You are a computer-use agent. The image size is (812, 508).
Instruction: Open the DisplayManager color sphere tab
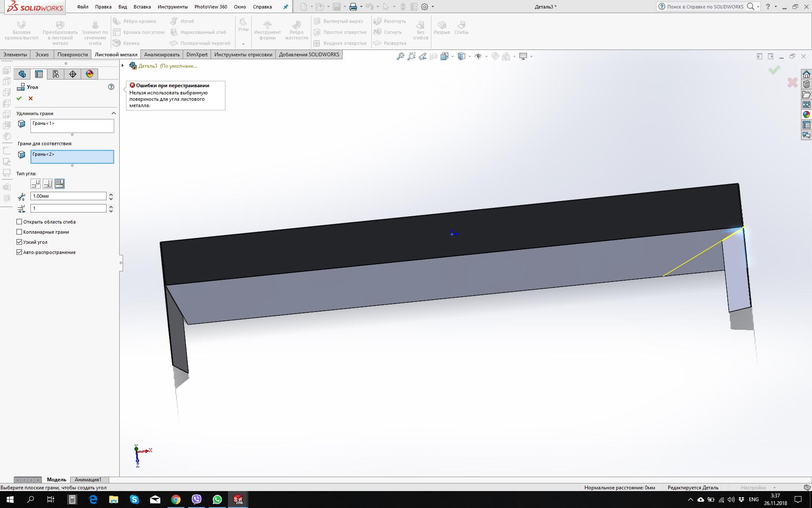(90, 74)
